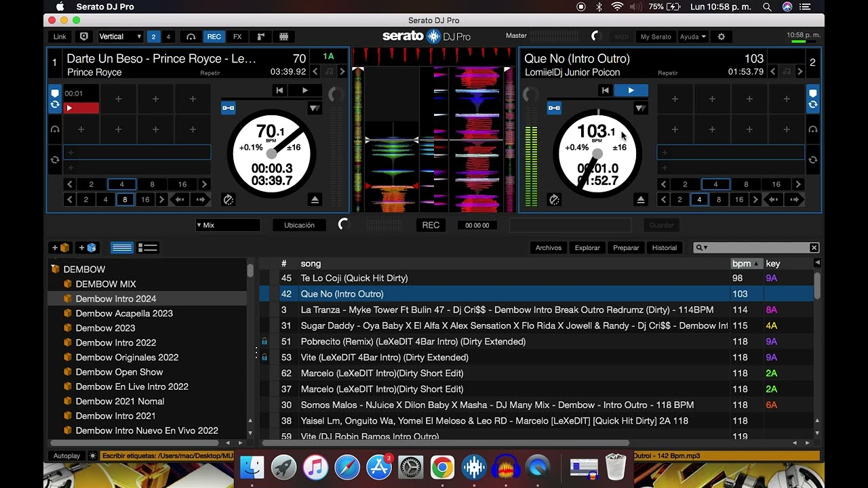The image size is (868, 488).
Task: Open the Historial tab
Action: [x=665, y=248]
